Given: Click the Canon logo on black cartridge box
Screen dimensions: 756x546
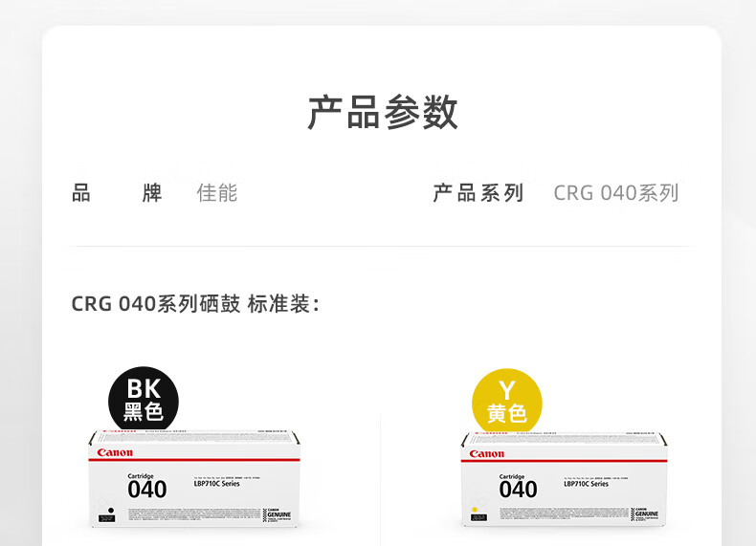Looking at the screenshot, I should point(115,452).
